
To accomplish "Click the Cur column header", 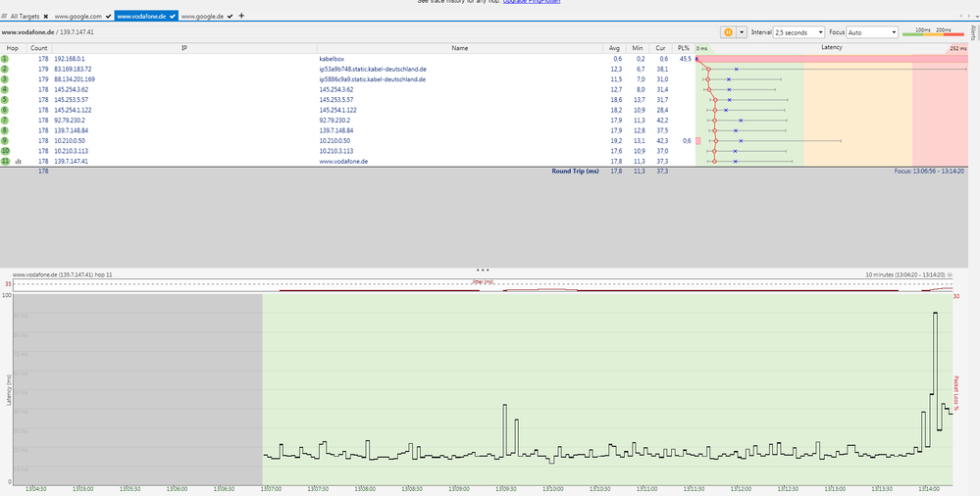I will click(x=660, y=48).
